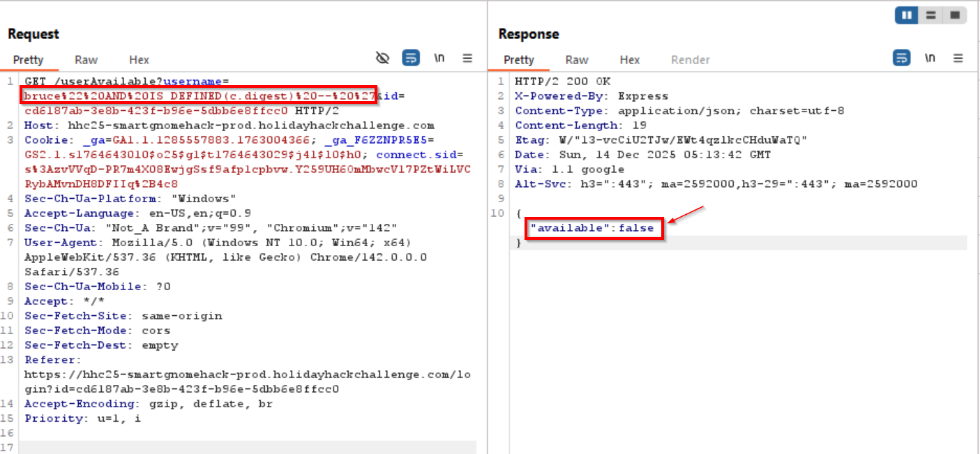Click the \n non-printable characters icon for Request

click(439, 58)
